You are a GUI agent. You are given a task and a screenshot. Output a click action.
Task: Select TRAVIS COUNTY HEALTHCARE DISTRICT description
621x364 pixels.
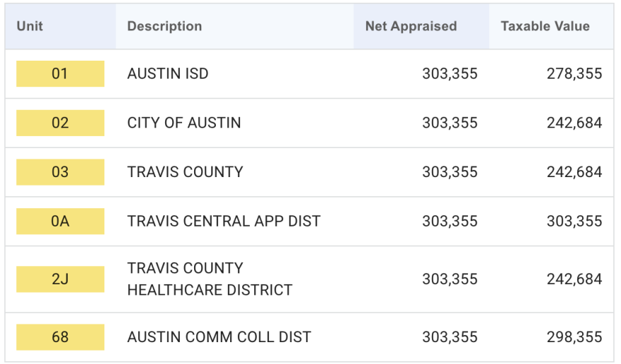pyautogui.click(x=210, y=279)
